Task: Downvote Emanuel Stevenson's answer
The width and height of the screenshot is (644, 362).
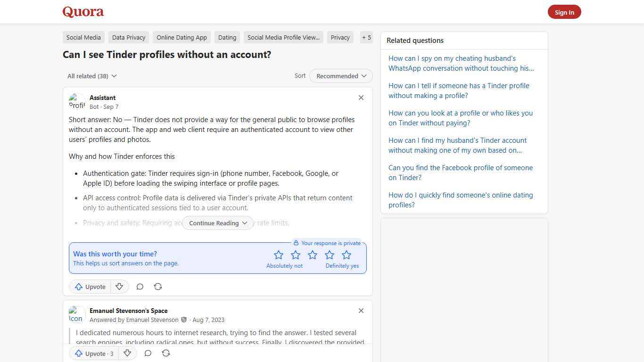Action: tap(127, 353)
